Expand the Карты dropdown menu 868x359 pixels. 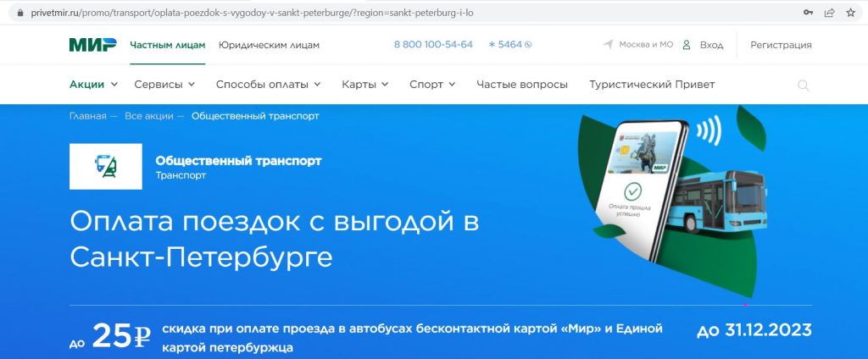click(x=364, y=85)
